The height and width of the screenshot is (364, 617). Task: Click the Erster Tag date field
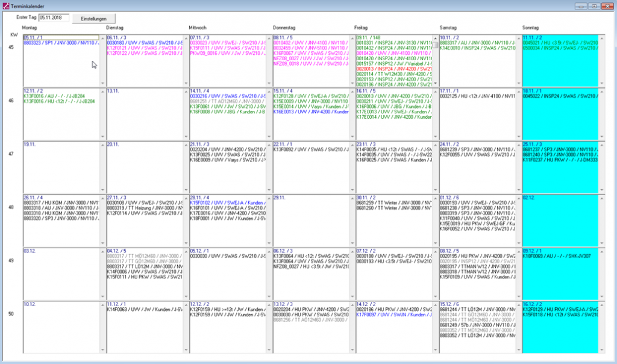pos(54,18)
